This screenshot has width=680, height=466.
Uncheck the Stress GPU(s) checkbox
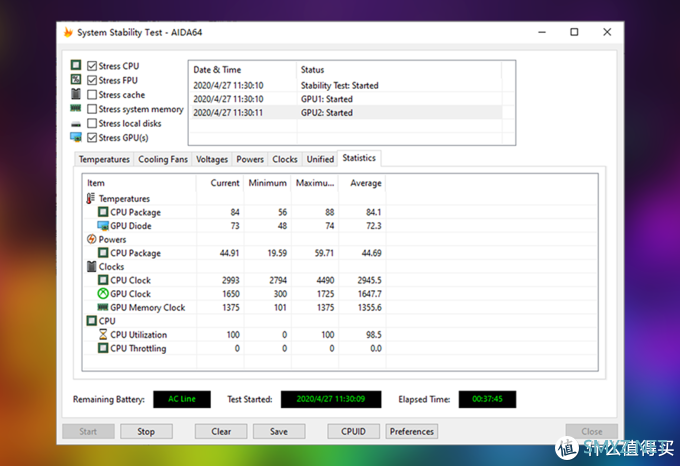(x=92, y=137)
